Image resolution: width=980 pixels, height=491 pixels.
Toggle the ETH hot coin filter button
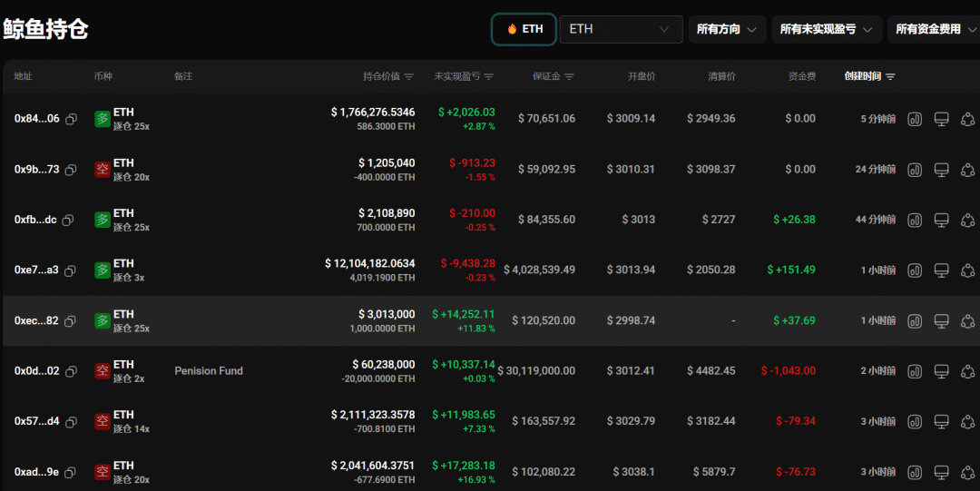pyautogui.click(x=524, y=29)
